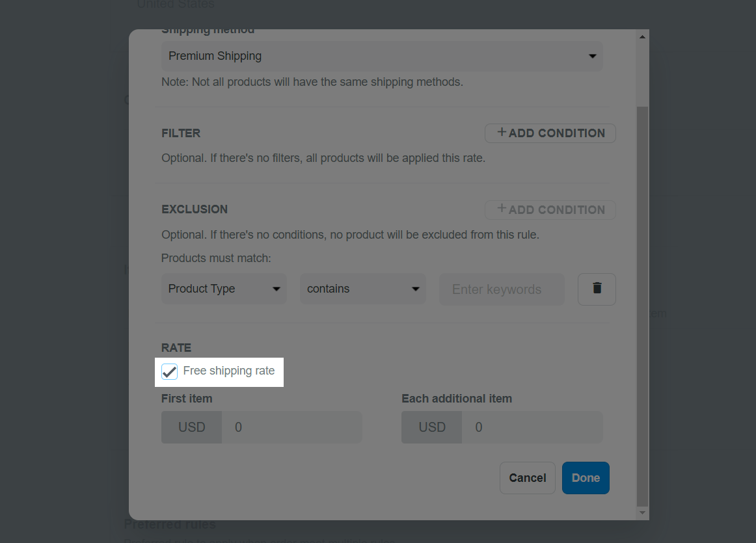Viewport: 756px width, 543px height.
Task: Click the Free shipping rate label
Action: [x=229, y=371]
